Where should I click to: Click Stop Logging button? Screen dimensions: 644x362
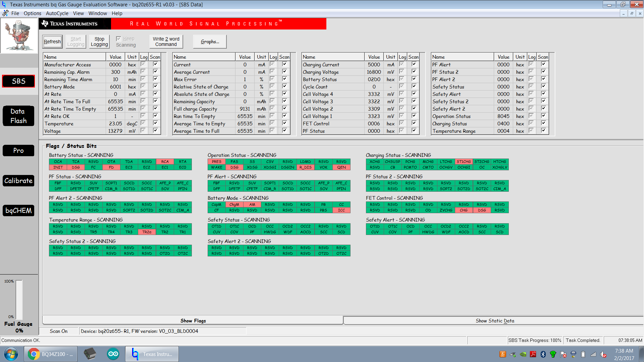click(99, 42)
